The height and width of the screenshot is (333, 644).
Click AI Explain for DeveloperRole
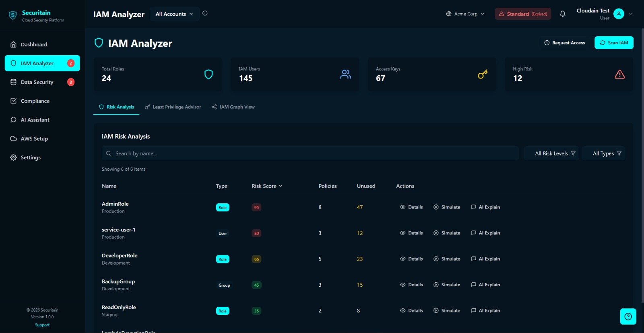point(485,259)
